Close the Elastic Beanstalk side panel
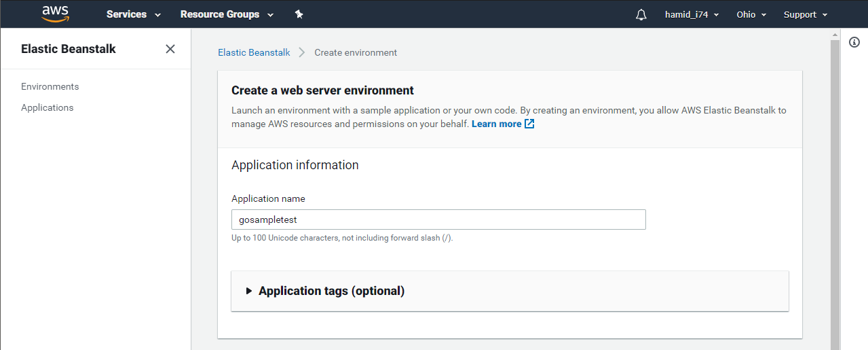Image resolution: width=868 pixels, height=350 pixels. tap(170, 49)
